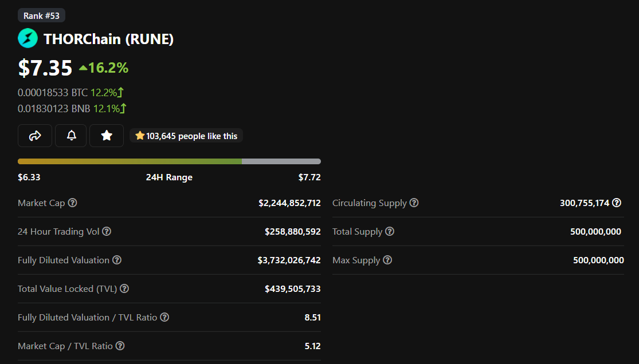Click the BTC price 12.2% arrow
The image size is (639, 364).
pos(120,92)
